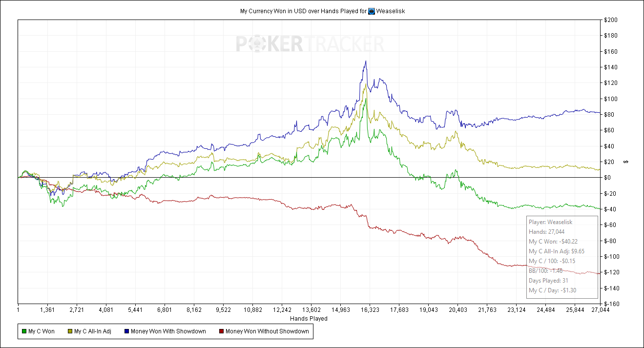
Task: Click the 16,323 x-axis tick label
Action: (x=370, y=309)
